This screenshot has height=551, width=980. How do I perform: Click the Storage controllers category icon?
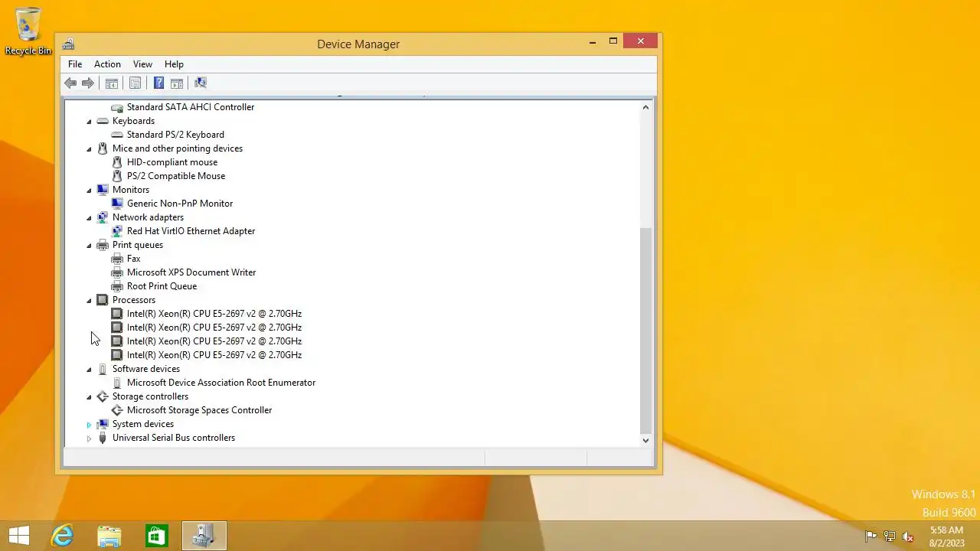pyautogui.click(x=103, y=396)
